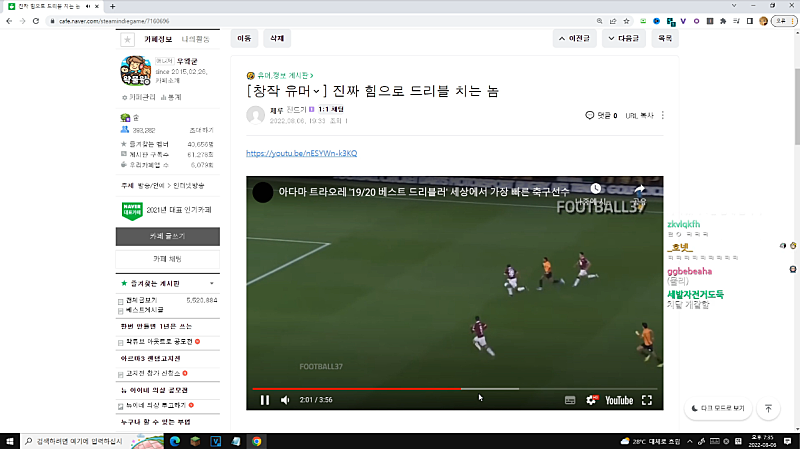Open Minecraft block icon on taskbar

coord(195,441)
